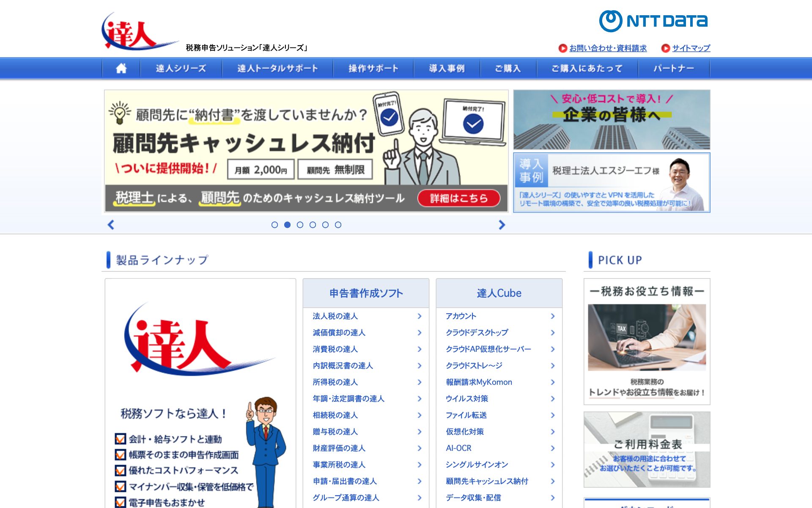The width and height of the screenshot is (812, 508).
Task: Select fourth carousel indicator dot
Action: pos(313,225)
